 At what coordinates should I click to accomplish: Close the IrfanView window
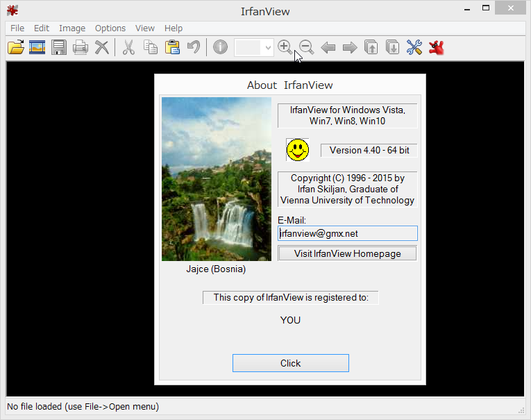click(x=511, y=8)
